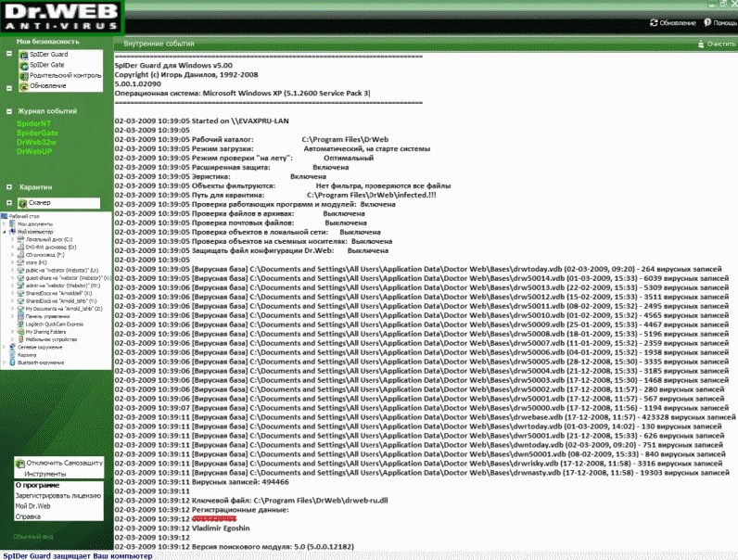This screenshot has width=738, height=560.
Task: Select the DVD-RW дисковод (D:) drive icon
Action: point(20,247)
